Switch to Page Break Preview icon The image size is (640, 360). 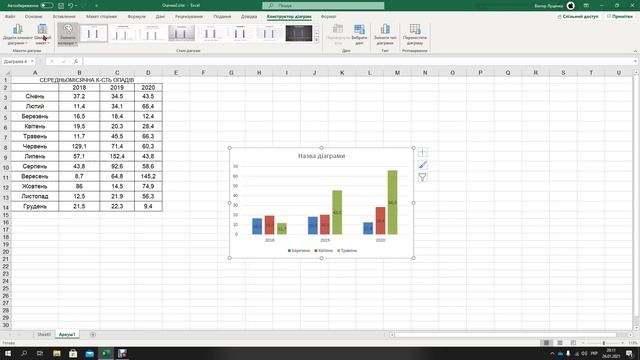pyautogui.click(x=573, y=342)
